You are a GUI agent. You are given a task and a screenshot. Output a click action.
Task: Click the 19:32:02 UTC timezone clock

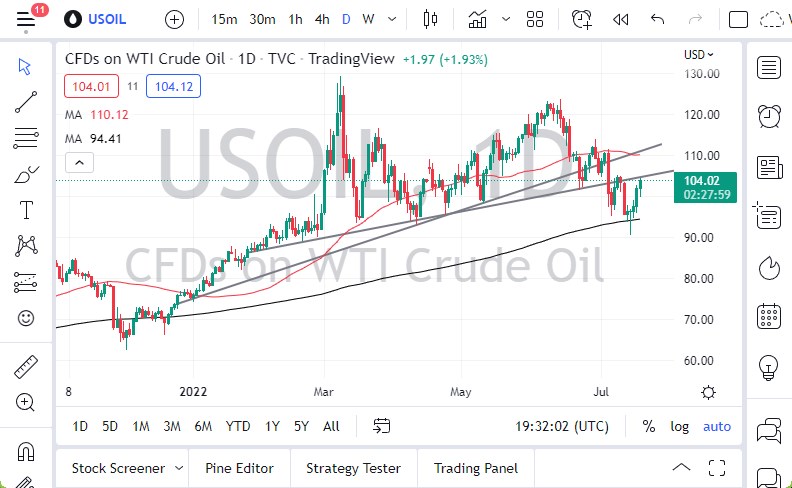(560, 427)
